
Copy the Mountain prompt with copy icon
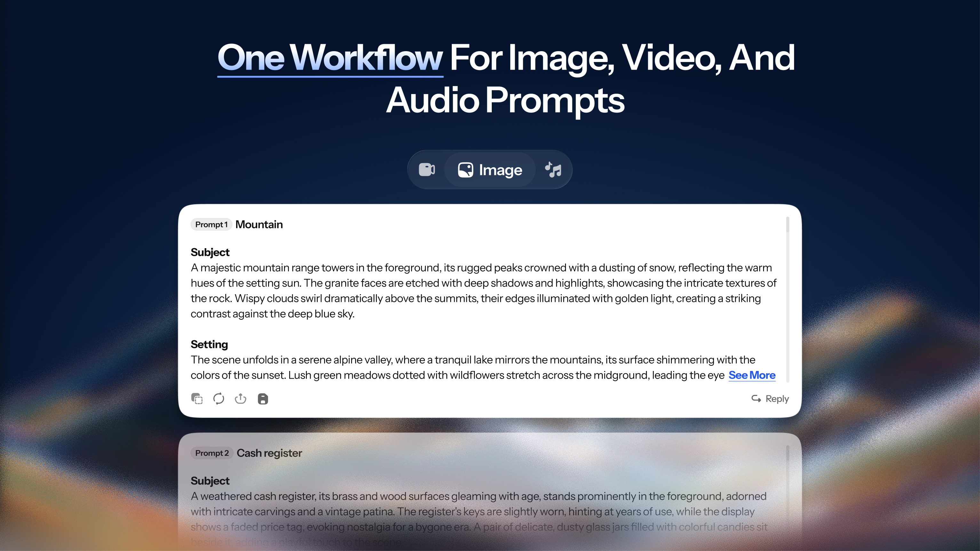click(197, 398)
